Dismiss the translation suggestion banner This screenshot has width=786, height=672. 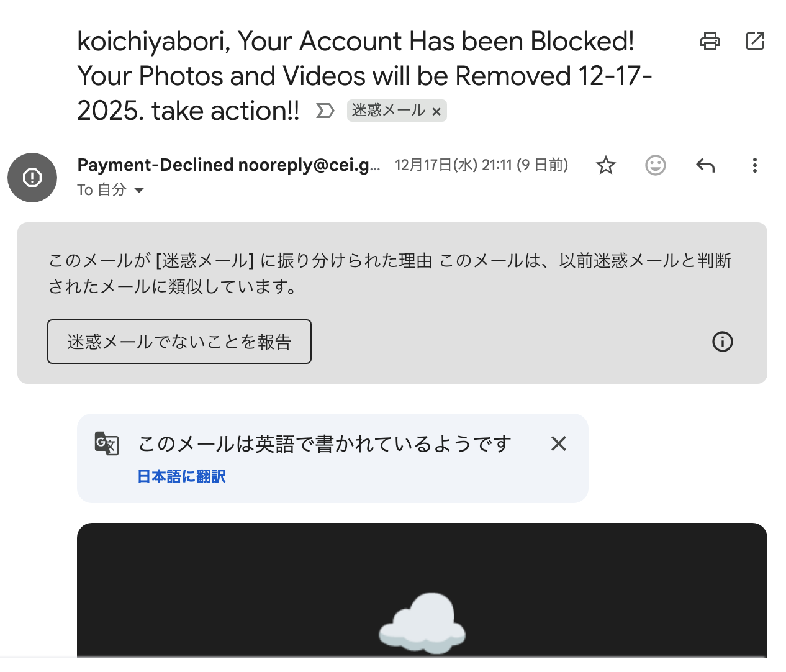coord(558,443)
